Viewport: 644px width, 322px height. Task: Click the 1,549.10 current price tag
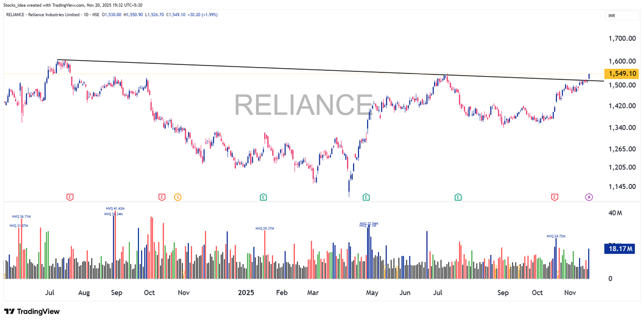click(x=621, y=74)
